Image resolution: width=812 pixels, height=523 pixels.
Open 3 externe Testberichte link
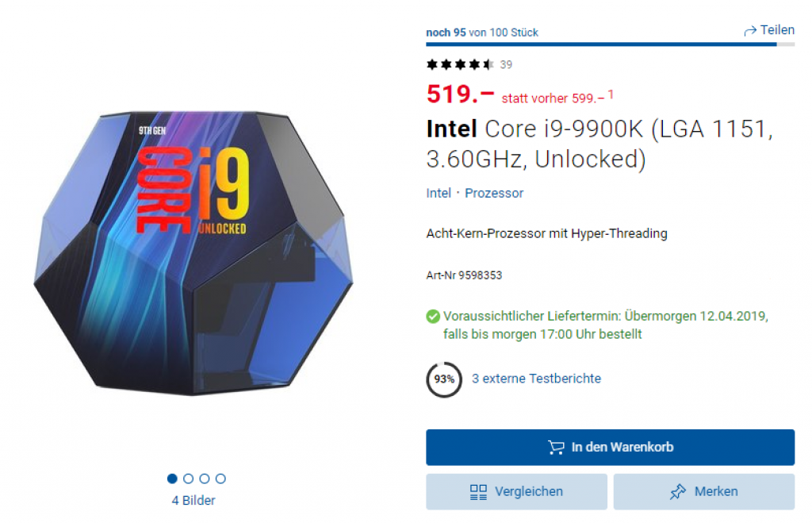(x=536, y=379)
